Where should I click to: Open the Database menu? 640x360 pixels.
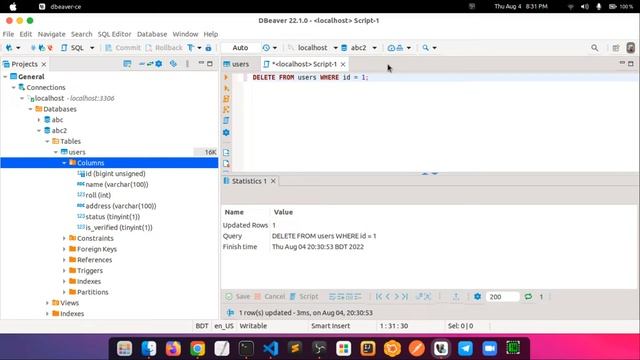tap(152, 34)
